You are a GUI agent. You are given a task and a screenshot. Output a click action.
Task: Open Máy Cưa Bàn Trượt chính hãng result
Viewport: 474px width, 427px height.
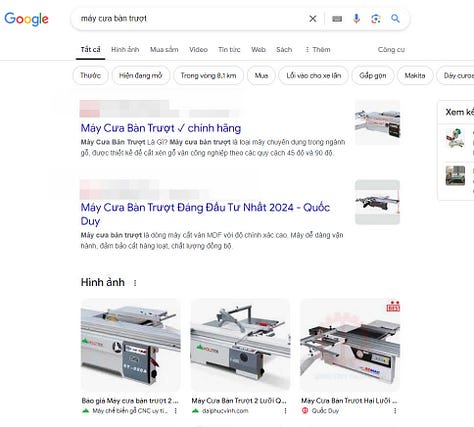(161, 128)
